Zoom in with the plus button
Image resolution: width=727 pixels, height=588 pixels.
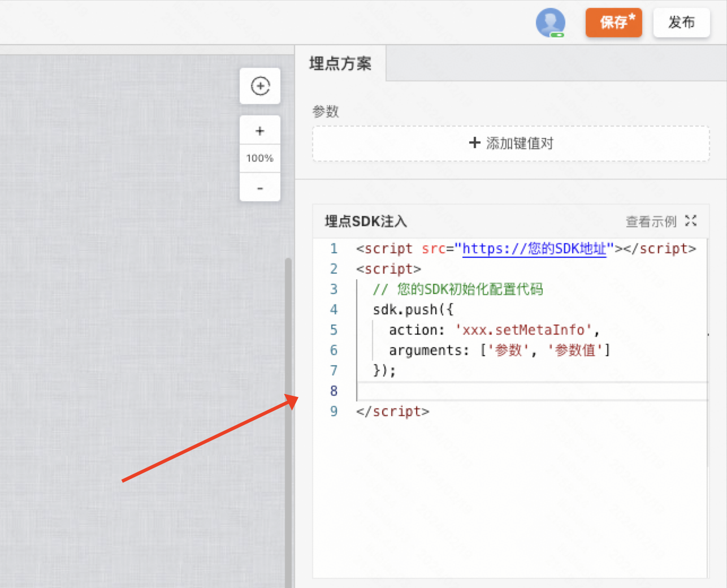click(x=260, y=131)
